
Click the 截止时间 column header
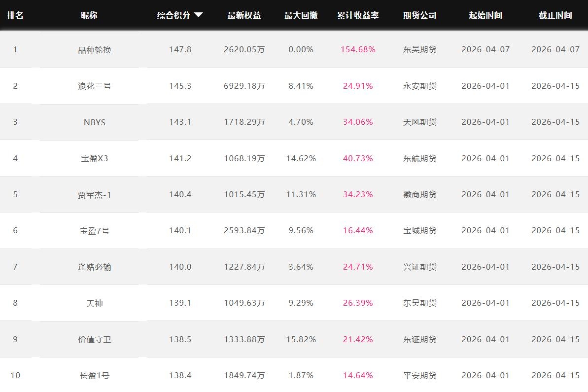(x=555, y=15)
